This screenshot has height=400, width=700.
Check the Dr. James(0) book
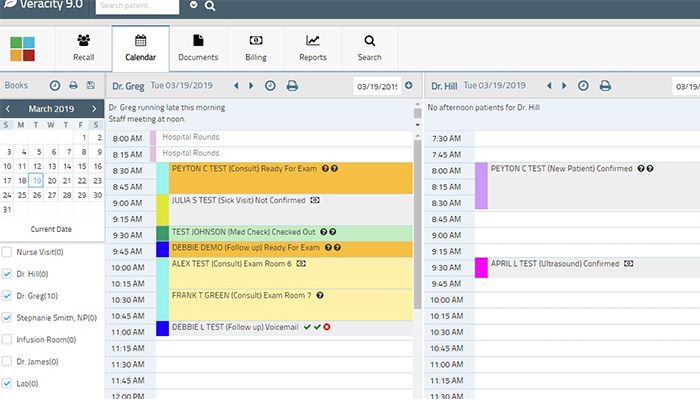tap(7, 361)
